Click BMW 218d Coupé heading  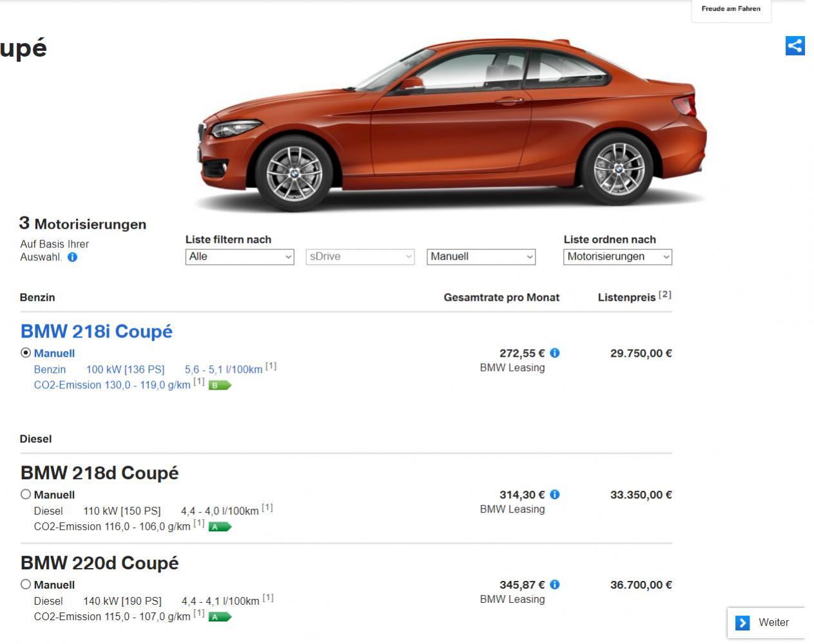(100, 473)
